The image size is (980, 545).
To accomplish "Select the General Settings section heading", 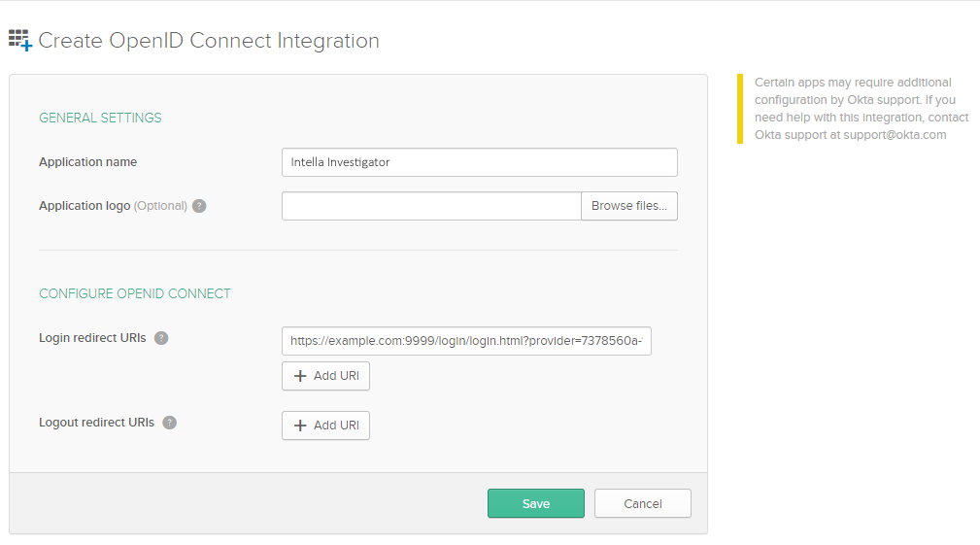I will click(100, 118).
